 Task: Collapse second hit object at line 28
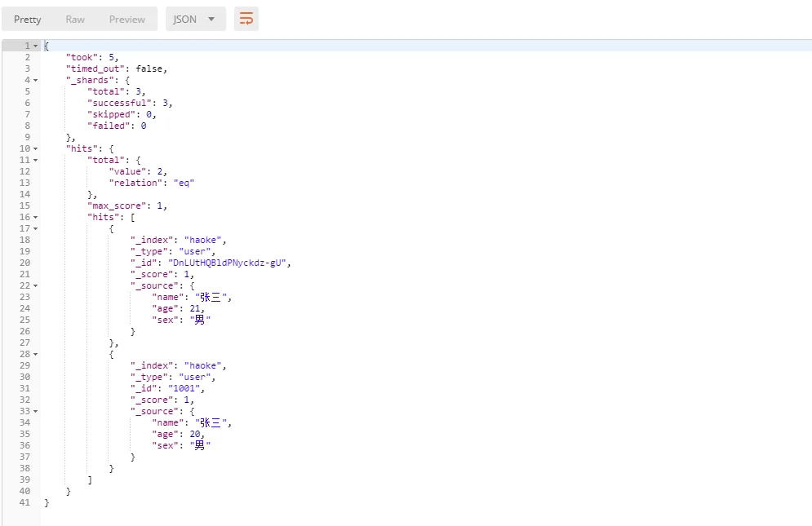36,354
